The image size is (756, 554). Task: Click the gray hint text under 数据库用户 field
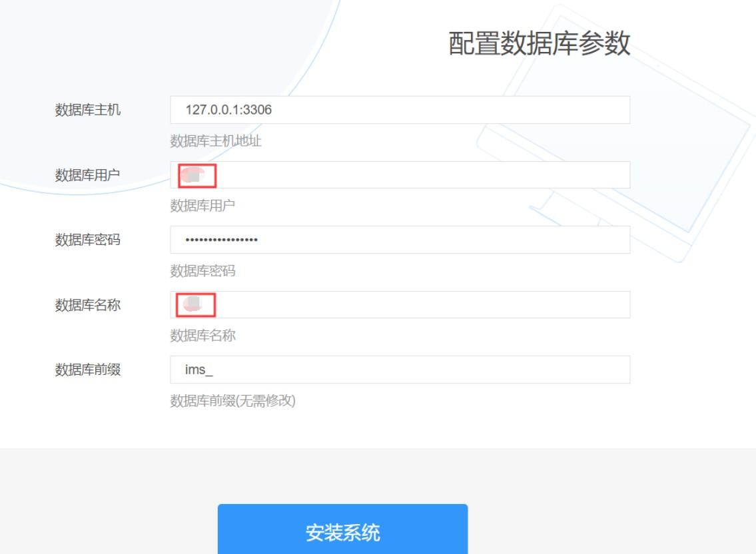(203, 206)
